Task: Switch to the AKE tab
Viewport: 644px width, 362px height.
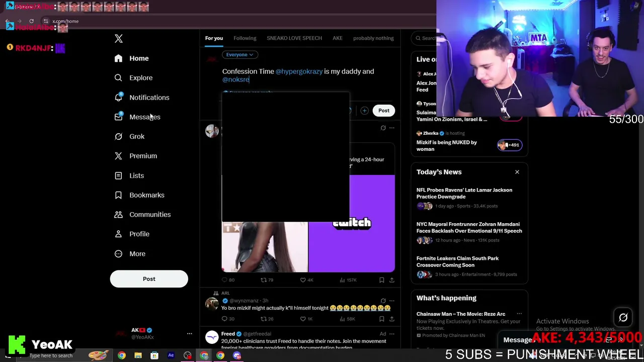Action: point(338,38)
